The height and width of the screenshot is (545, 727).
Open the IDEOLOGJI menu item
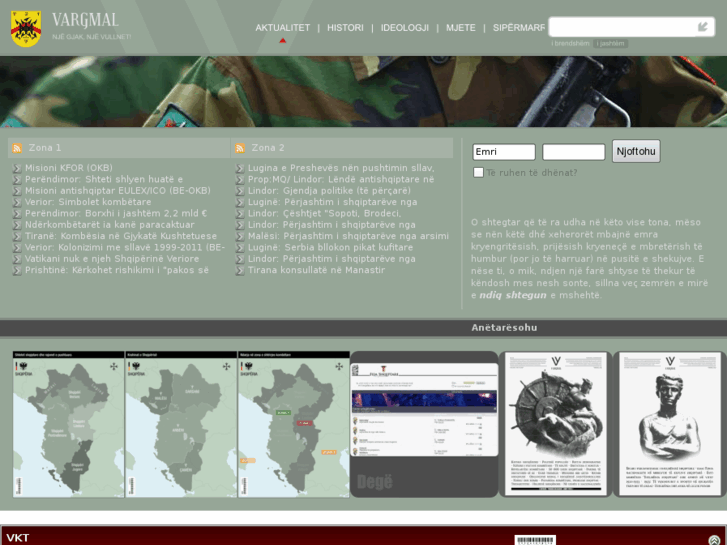404,28
